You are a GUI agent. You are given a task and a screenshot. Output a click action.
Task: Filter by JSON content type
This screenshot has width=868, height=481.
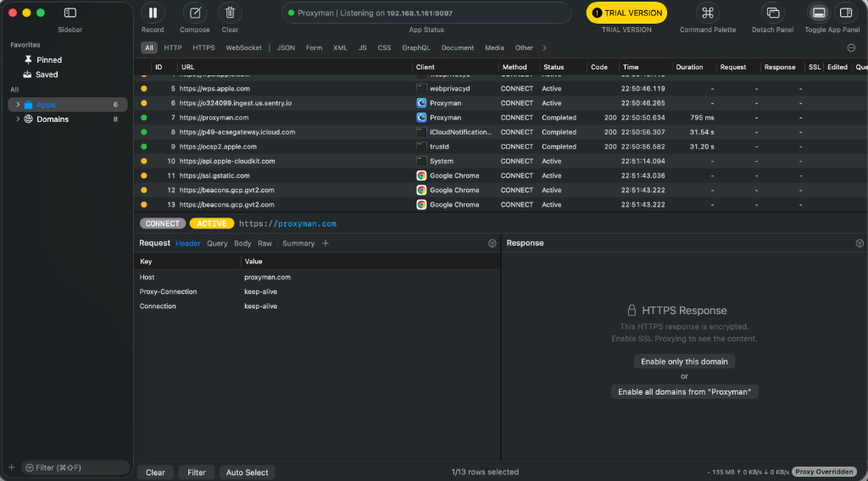pyautogui.click(x=286, y=47)
